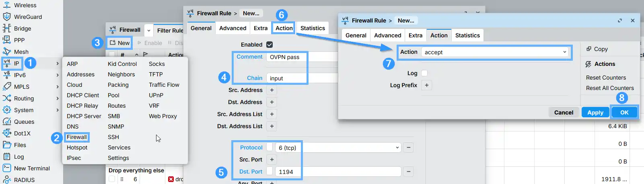This screenshot has height=184, width=644.
Task: Click the drop action icon in rule 6
Action: tap(171, 179)
